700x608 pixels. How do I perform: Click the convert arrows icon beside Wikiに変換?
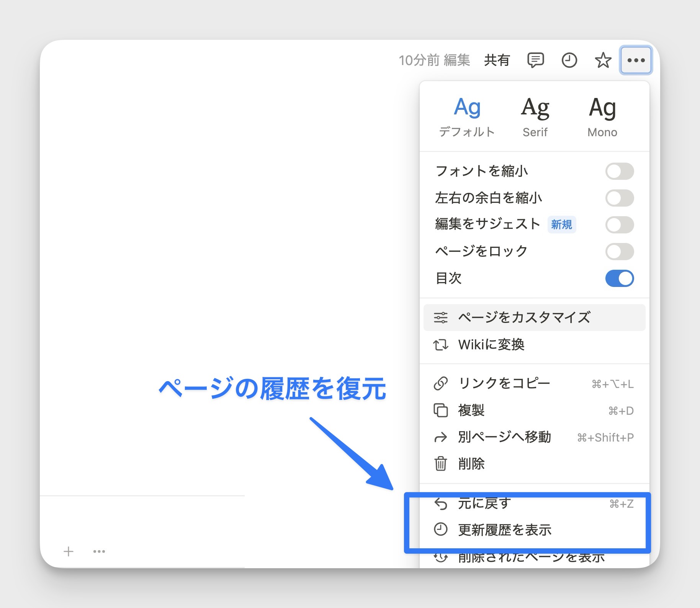pyautogui.click(x=440, y=345)
